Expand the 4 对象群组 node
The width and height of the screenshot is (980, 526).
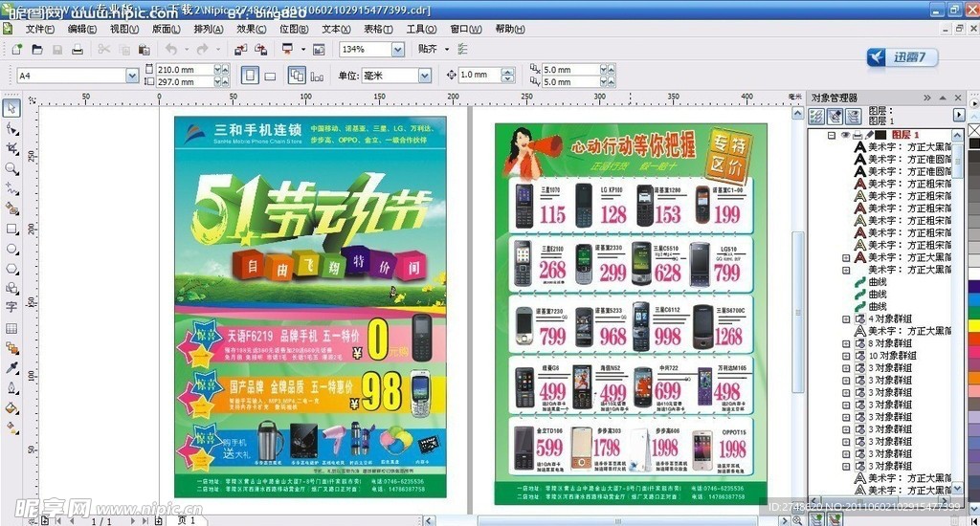tap(846, 319)
